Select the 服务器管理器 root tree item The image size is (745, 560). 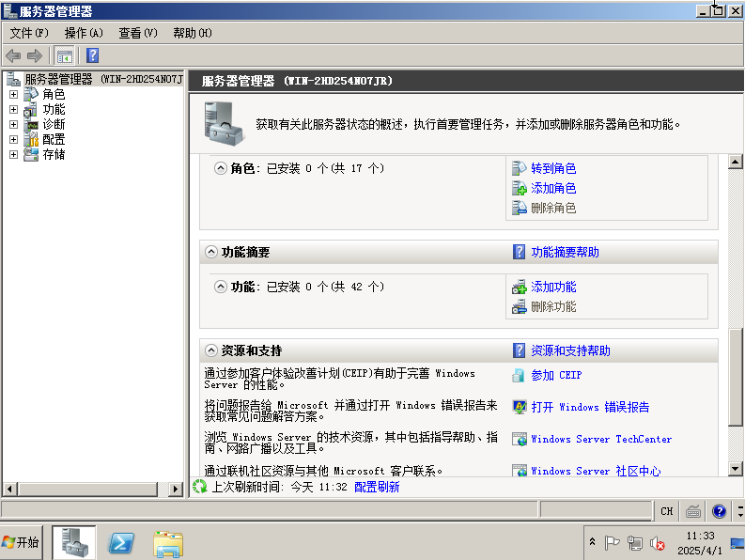point(103,79)
